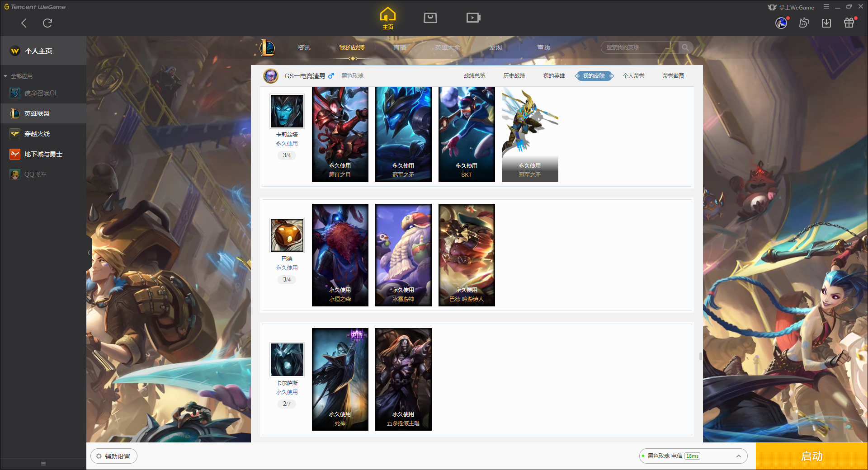Open the SKT skin card
Viewport: 868px width, 470px height.
tap(467, 134)
